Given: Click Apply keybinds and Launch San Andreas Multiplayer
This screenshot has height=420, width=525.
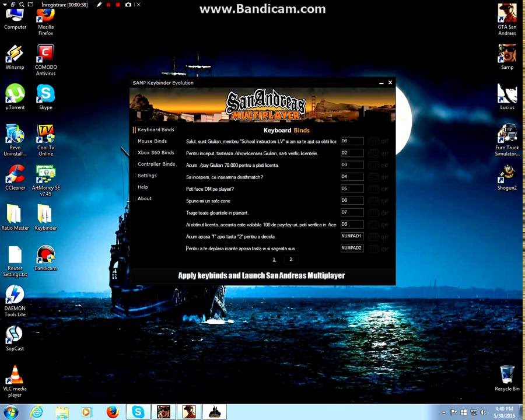Looking at the screenshot, I should point(261,276).
